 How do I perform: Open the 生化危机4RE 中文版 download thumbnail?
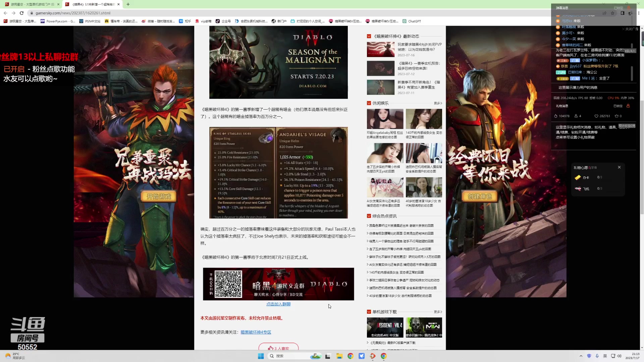click(385, 327)
